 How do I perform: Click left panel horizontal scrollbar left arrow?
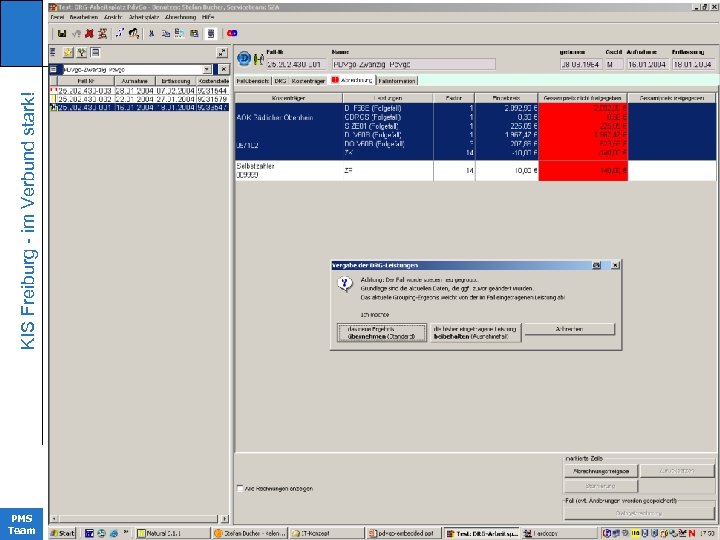pos(54,519)
